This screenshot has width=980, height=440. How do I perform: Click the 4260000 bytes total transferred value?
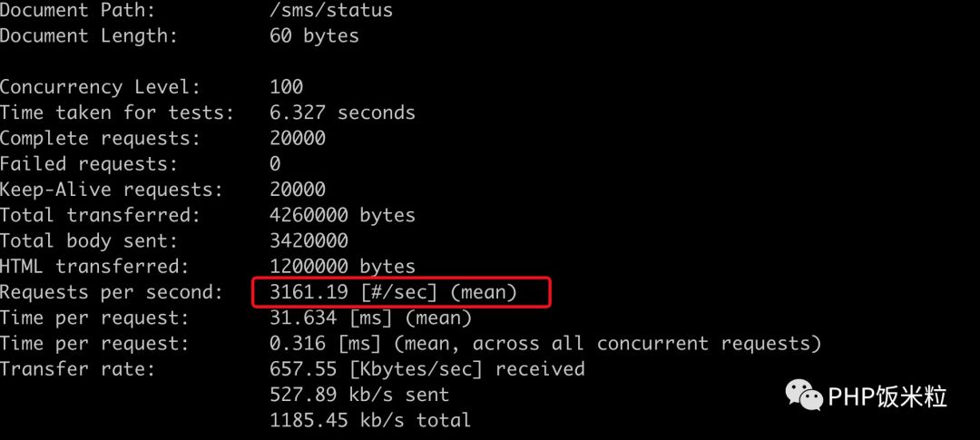[x=342, y=215]
